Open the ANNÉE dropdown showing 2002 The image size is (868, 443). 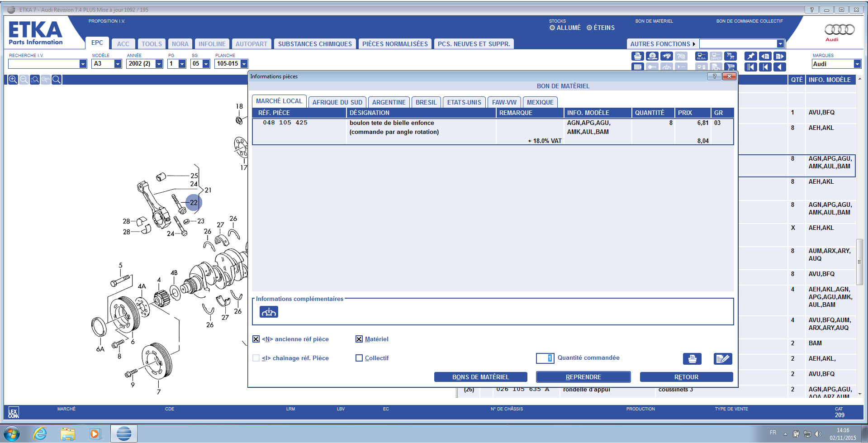[159, 64]
